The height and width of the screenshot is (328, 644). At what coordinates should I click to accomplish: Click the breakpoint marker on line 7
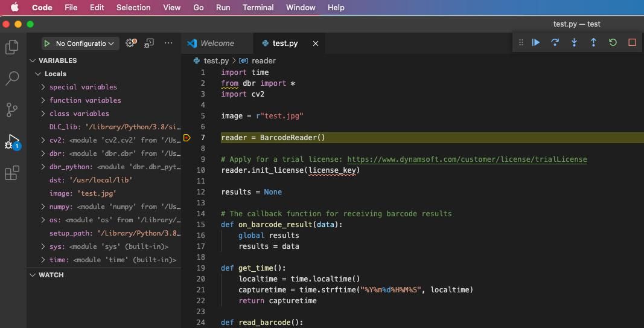pyautogui.click(x=187, y=138)
